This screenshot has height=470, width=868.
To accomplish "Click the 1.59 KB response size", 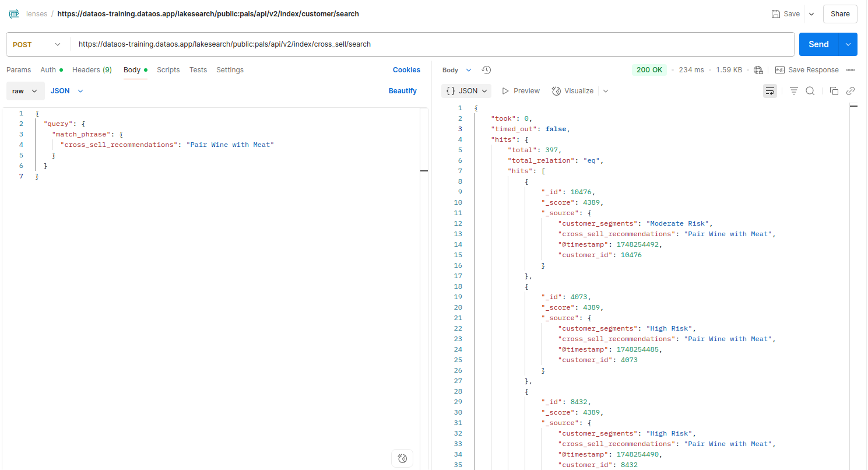I will tap(729, 70).
